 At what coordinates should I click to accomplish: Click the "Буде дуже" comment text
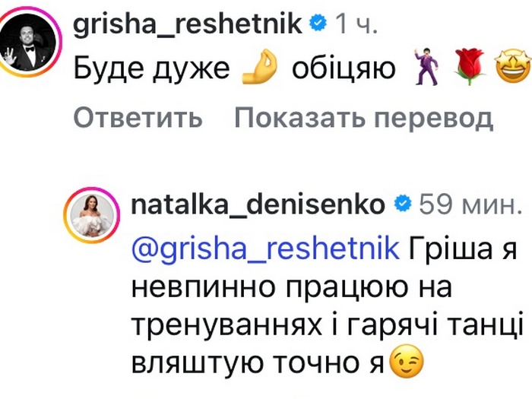[152, 69]
